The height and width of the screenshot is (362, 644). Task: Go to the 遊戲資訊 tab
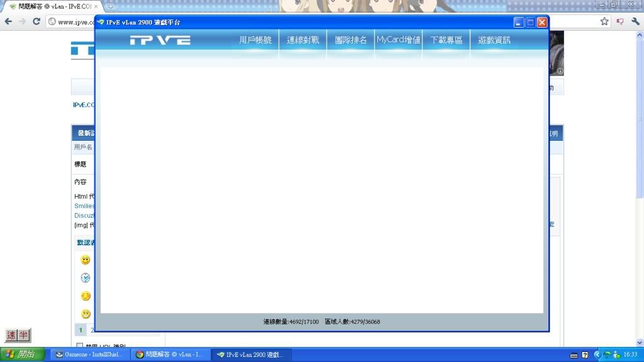(x=494, y=40)
